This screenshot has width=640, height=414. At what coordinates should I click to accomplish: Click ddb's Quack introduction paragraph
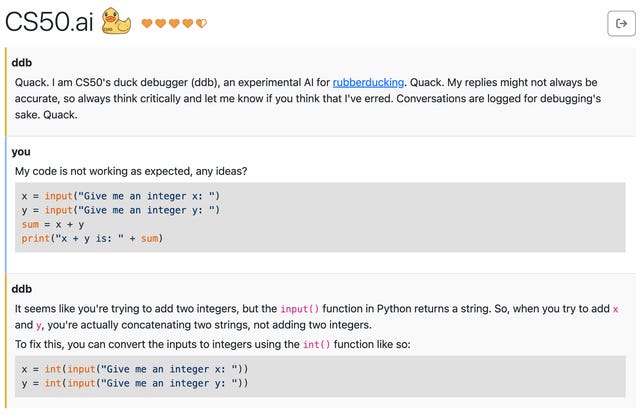(x=308, y=98)
